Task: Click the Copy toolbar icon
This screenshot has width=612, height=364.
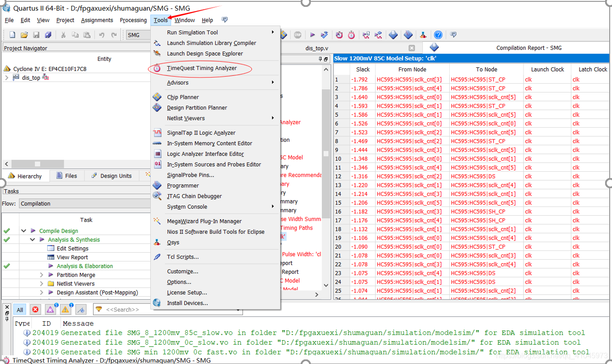Action: [x=75, y=35]
